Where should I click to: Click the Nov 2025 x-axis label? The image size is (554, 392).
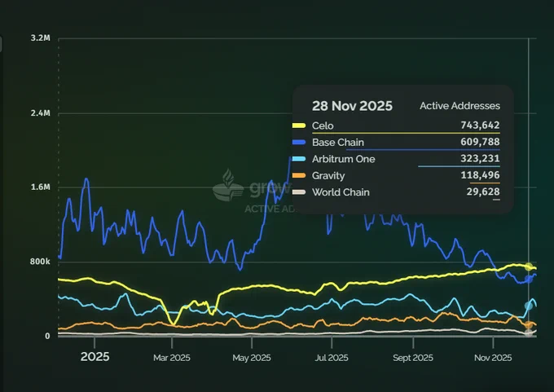493,358
